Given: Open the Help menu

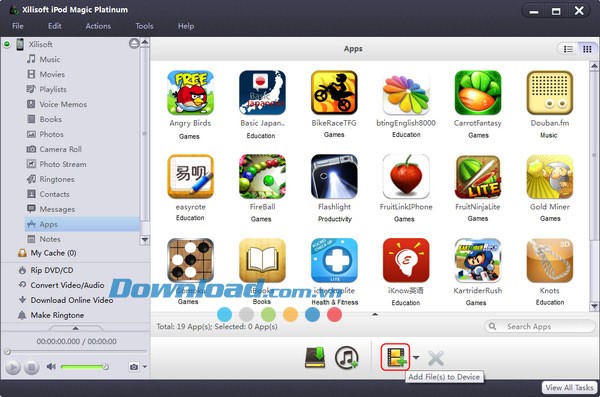Looking at the screenshot, I should 186,26.
